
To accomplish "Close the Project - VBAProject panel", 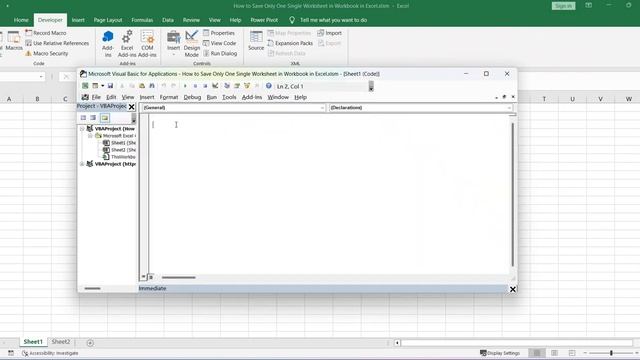I will pyautogui.click(x=131, y=107).
